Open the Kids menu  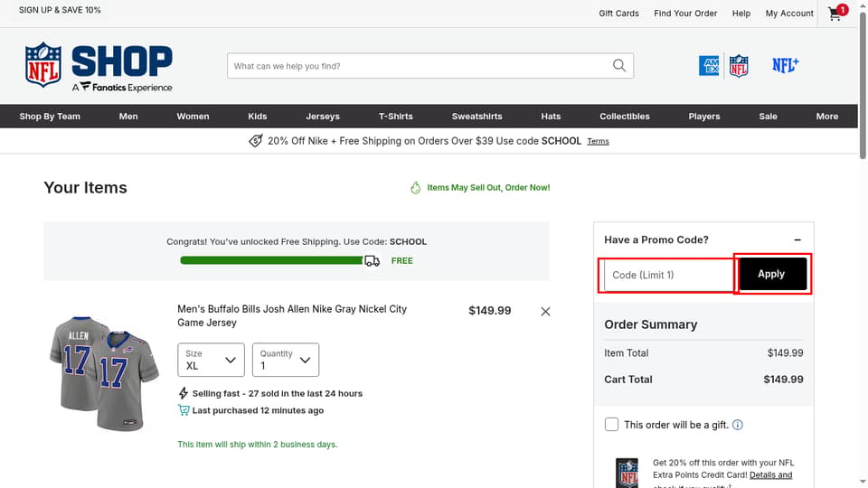coord(258,117)
